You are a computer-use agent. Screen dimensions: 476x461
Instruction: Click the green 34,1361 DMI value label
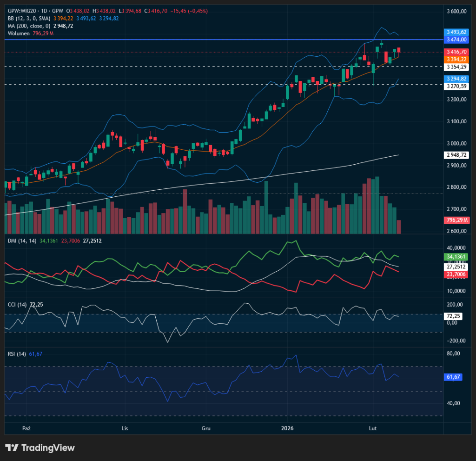[456, 256]
